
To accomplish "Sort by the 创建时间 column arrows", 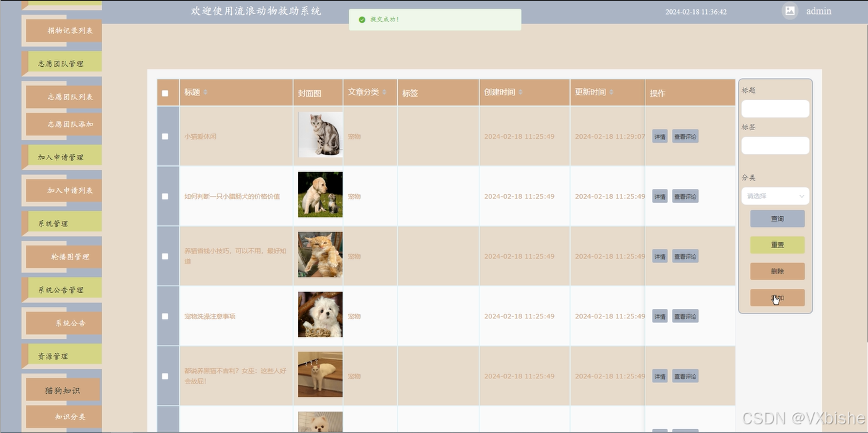I will [521, 92].
